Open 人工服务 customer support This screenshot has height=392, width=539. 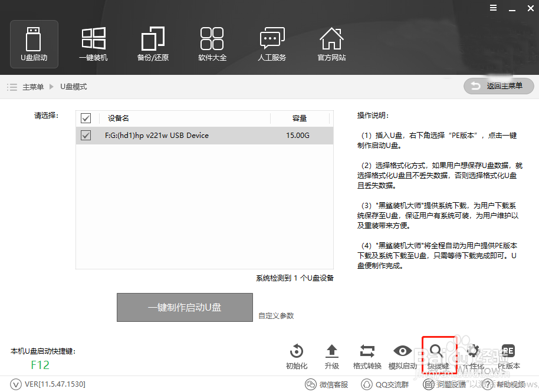(272, 44)
